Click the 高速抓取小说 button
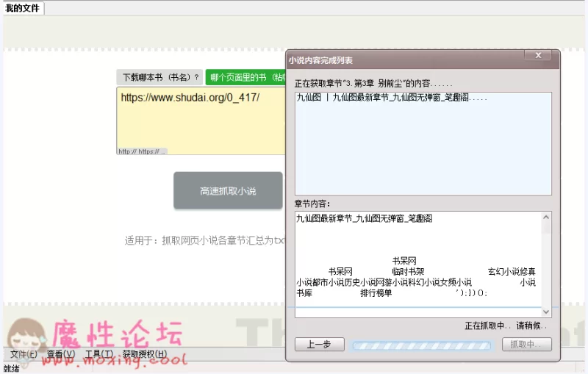 pyautogui.click(x=228, y=191)
